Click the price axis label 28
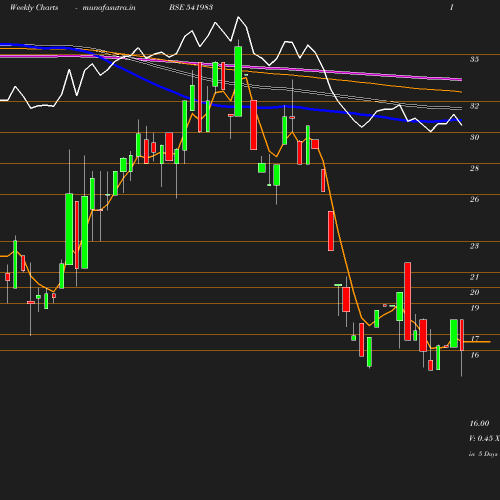Viewport: 500px width, 500px height. pyautogui.click(x=474, y=168)
